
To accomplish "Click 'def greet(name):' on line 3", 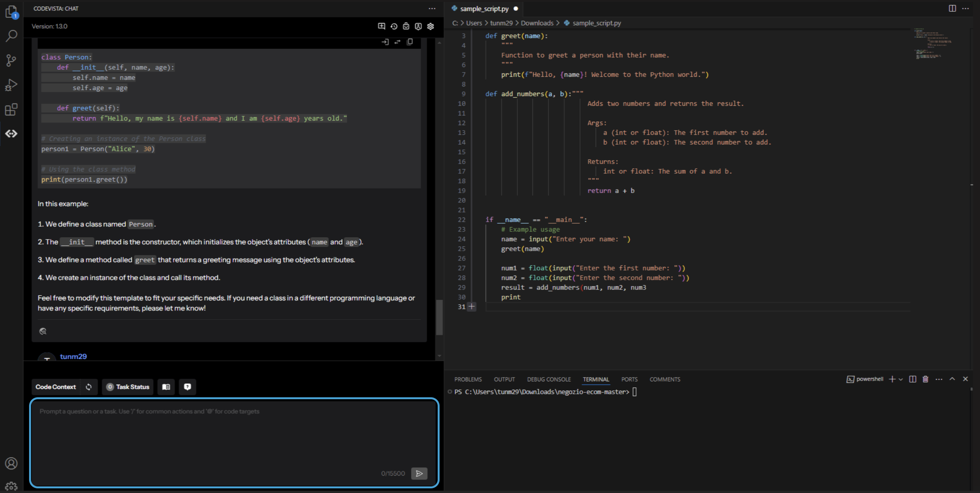I will point(517,36).
